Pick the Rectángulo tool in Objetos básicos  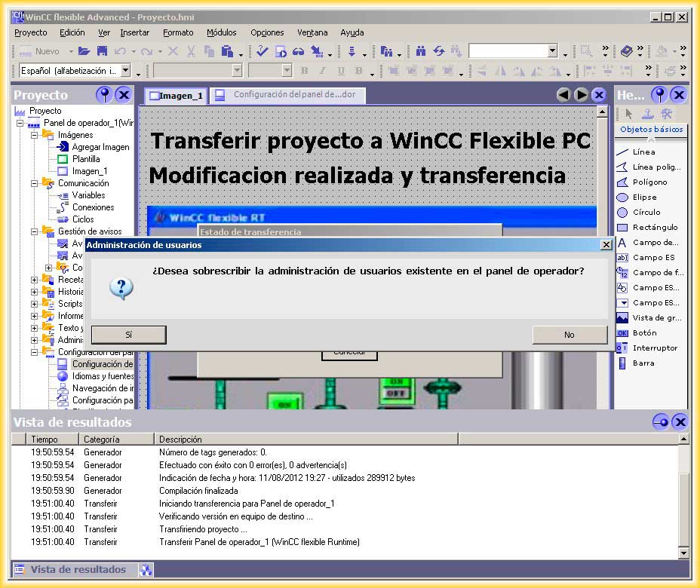[x=654, y=227]
